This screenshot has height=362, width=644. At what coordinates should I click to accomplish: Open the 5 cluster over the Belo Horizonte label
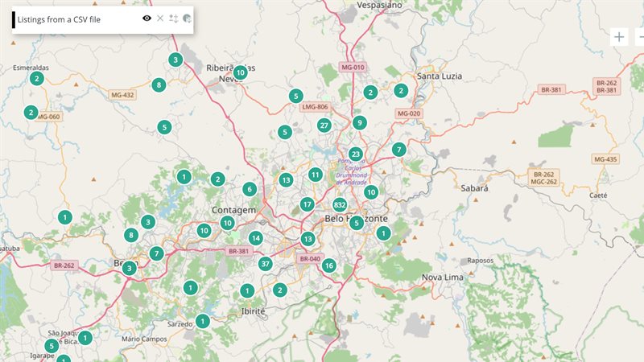click(357, 224)
